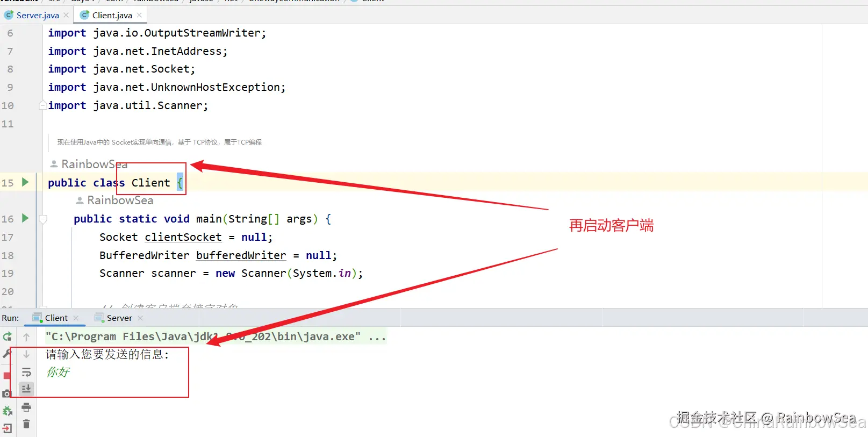Toggle scroll to end of console
Image resolution: width=868 pixels, height=437 pixels.
[26, 389]
